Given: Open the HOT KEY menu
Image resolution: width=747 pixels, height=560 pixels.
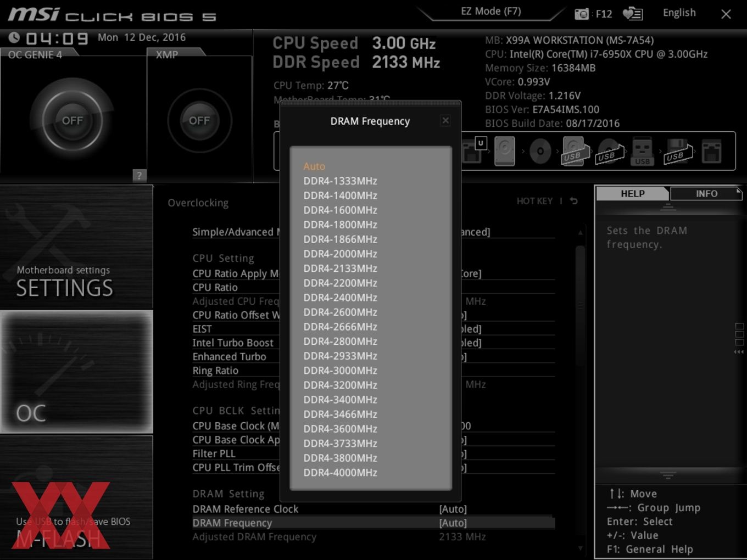Looking at the screenshot, I should pos(534,201).
